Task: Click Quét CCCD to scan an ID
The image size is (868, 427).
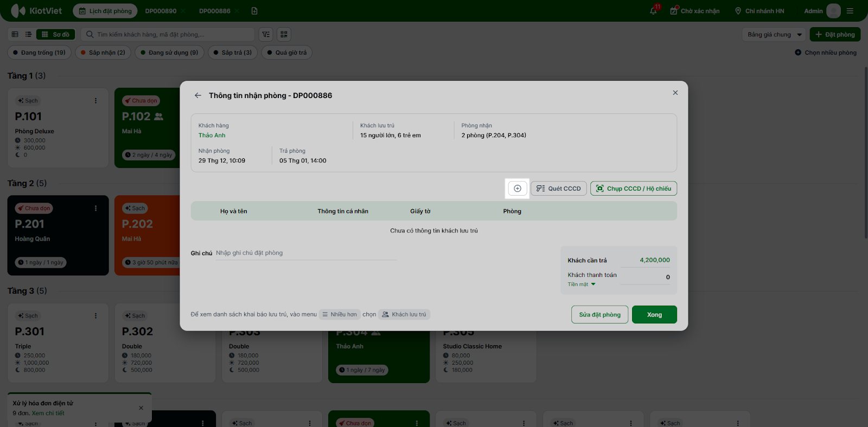Action: [559, 189]
